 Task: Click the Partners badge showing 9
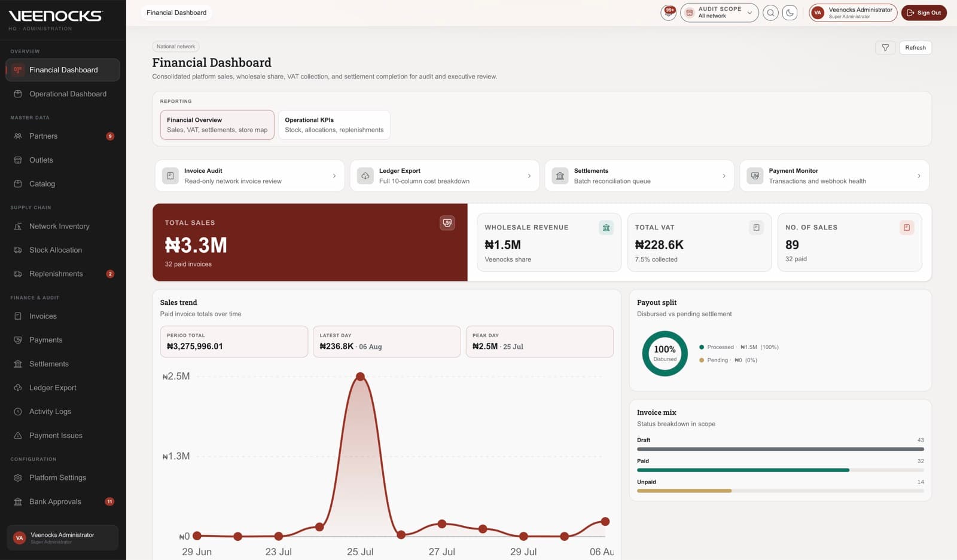(x=110, y=136)
